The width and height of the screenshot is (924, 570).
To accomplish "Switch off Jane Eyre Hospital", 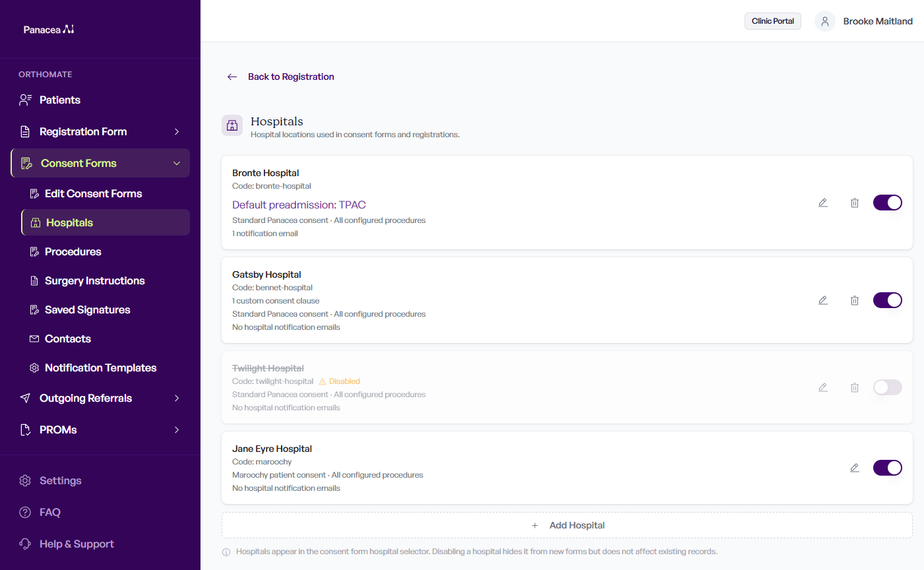I will [888, 468].
